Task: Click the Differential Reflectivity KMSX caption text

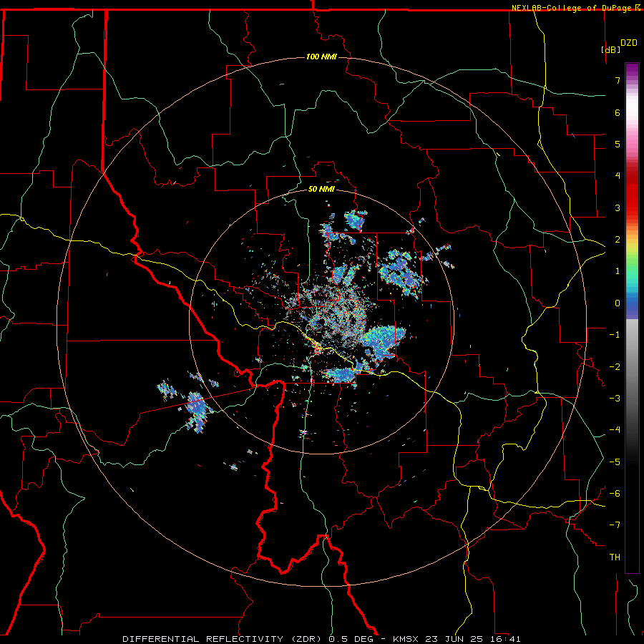Action: click(321, 639)
